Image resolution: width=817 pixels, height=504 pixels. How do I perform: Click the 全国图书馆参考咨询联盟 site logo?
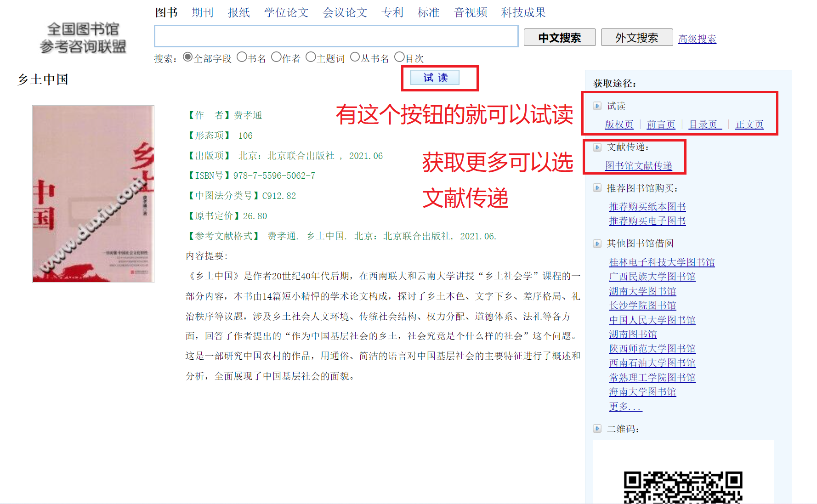83,38
